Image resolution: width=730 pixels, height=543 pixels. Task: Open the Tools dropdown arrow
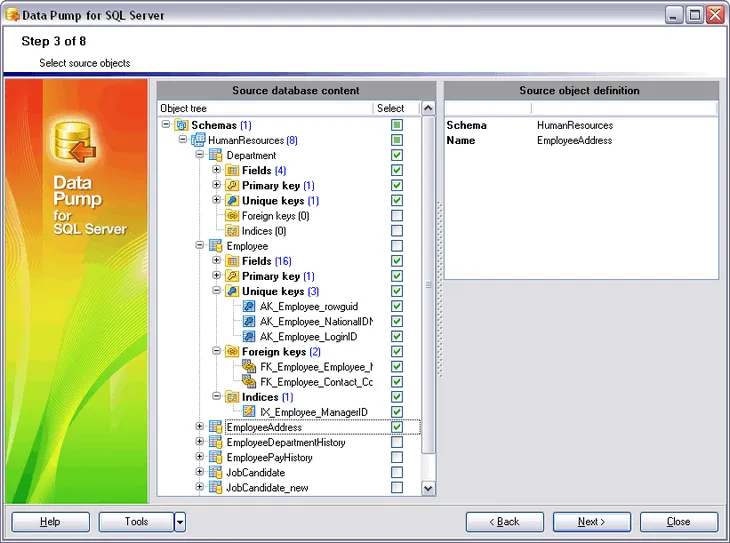(180, 522)
